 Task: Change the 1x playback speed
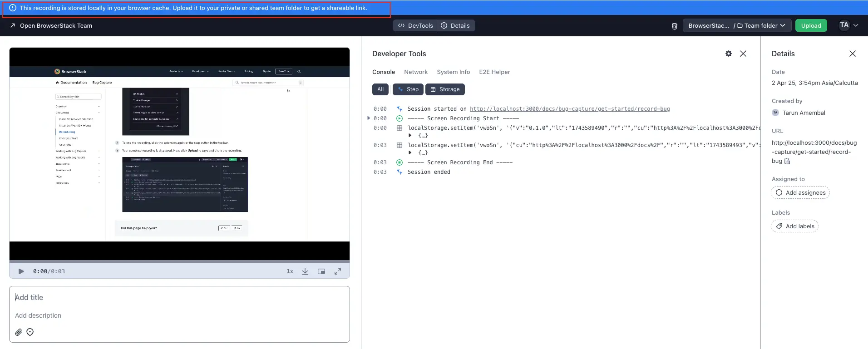[290, 271]
